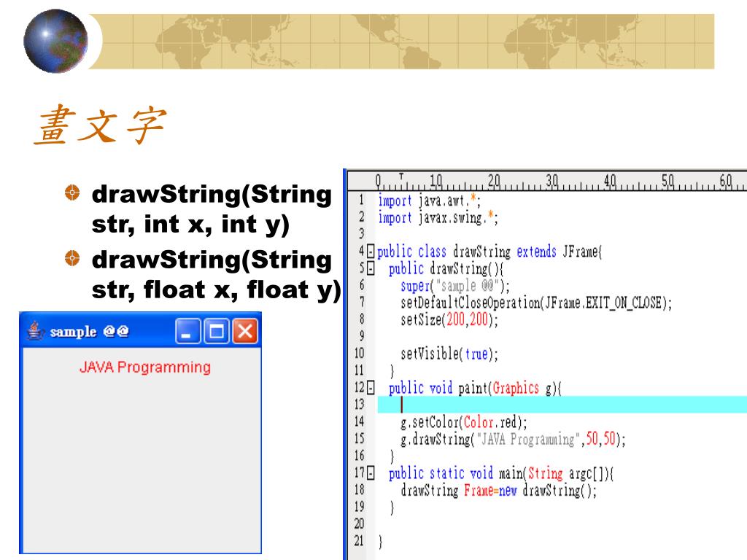Click the globe icon in slide header

pos(55,41)
